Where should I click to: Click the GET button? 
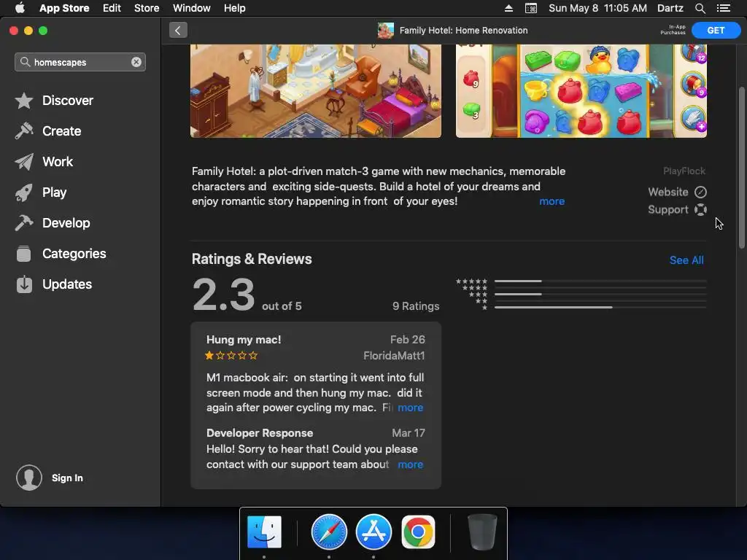pos(716,31)
